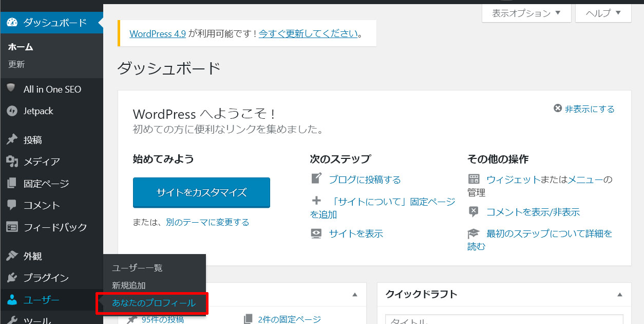Click the All in One SEO shield icon
This screenshot has width=644, height=324.
11,88
